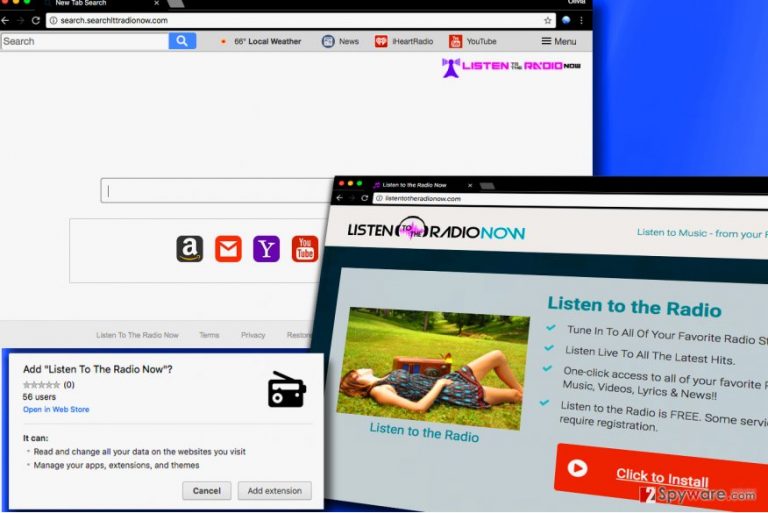Go back in the rear browser window
768x513 pixels.
pyautogui.click(x=5, y=21)
